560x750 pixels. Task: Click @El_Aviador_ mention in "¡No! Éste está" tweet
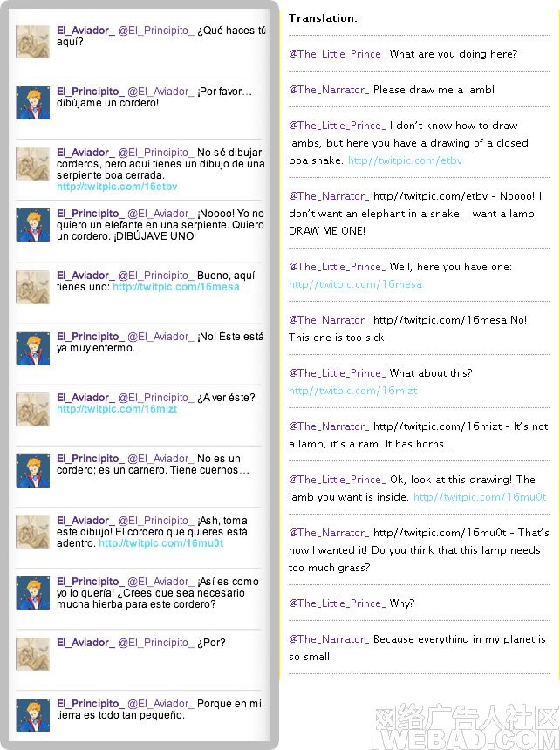(160, 337)
